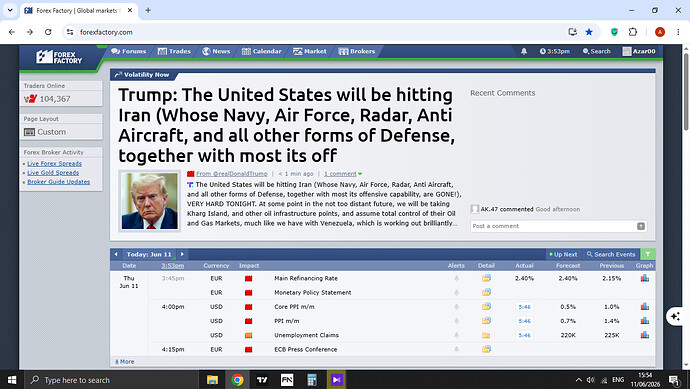
Task: Click the Volatility Now tab
Action: tap(142, 75)
